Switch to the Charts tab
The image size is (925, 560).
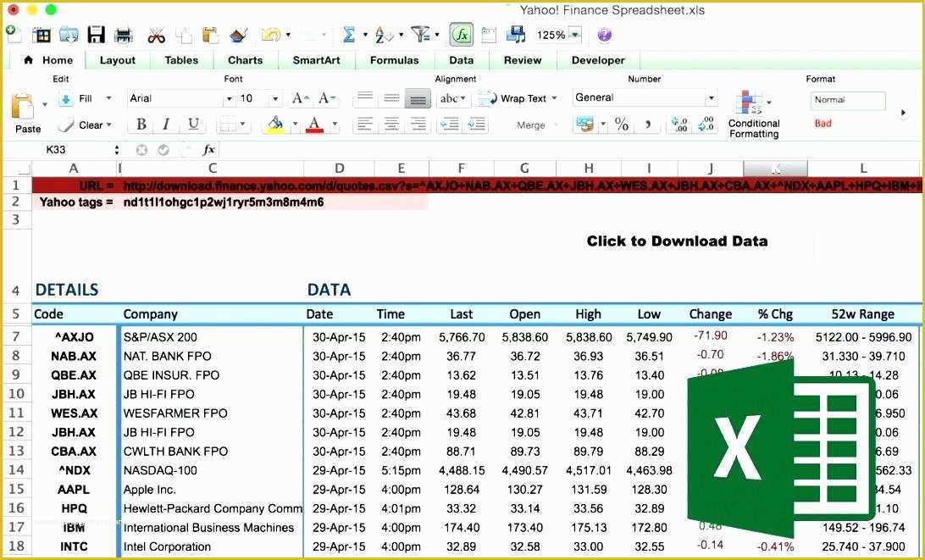click(245, 60)
